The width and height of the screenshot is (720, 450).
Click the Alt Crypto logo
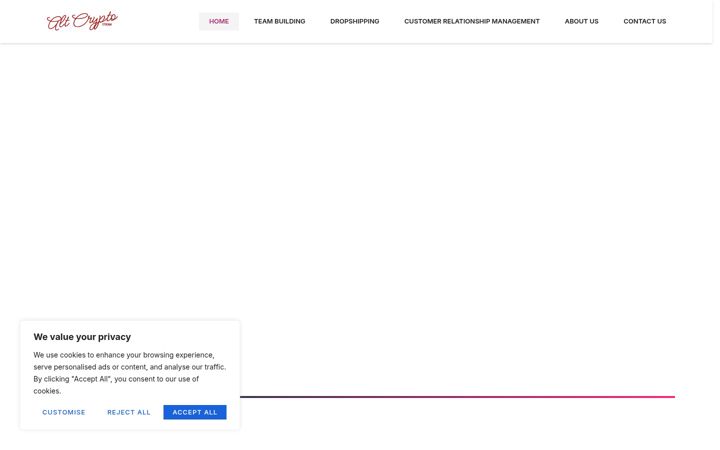(x=82, y=21)
